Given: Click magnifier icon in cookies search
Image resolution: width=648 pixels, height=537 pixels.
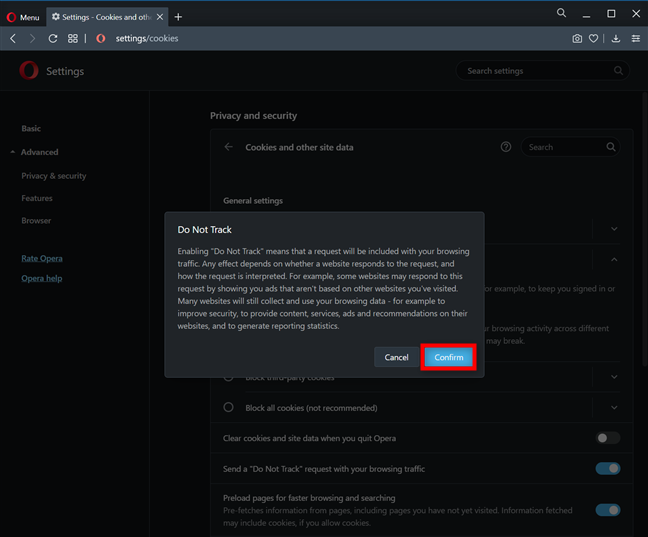Looking at the screenshot, I should click(x=610, y=147).
